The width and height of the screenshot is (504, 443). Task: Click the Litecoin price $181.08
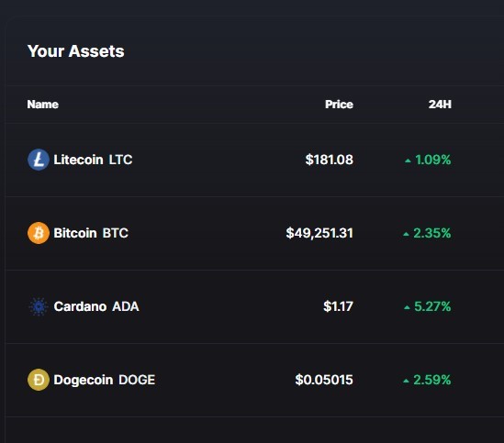[x=330, y=160]
